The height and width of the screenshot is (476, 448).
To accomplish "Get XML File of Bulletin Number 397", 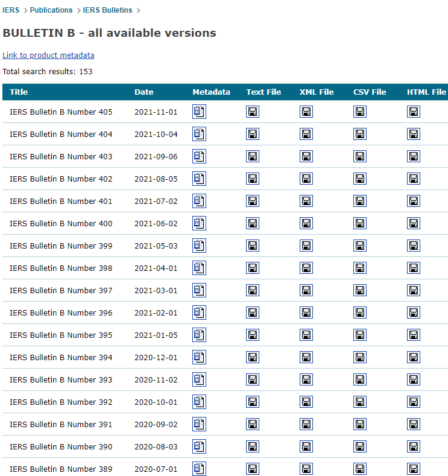I will (x=306, y=290).
